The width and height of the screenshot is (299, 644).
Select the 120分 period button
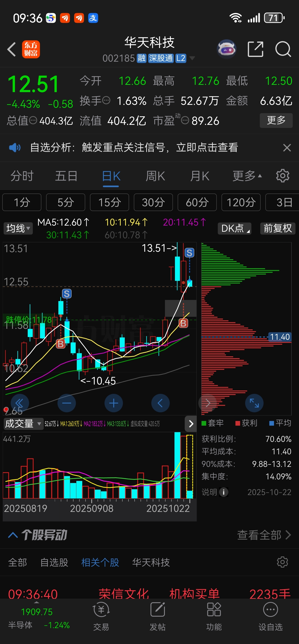241,202
